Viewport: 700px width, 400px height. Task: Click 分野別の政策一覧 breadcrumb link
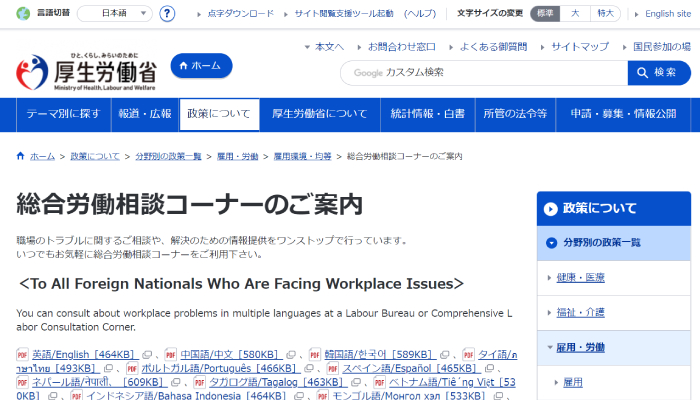[168, 156]
